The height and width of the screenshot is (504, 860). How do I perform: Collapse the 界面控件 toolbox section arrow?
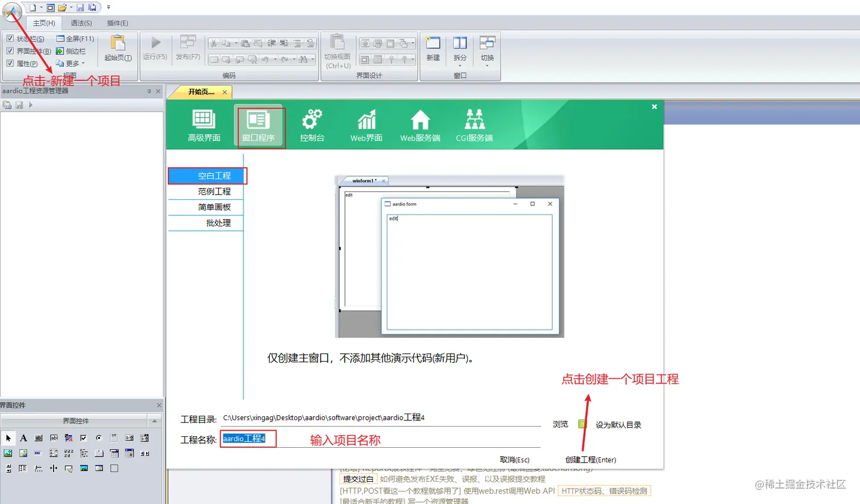154,421
